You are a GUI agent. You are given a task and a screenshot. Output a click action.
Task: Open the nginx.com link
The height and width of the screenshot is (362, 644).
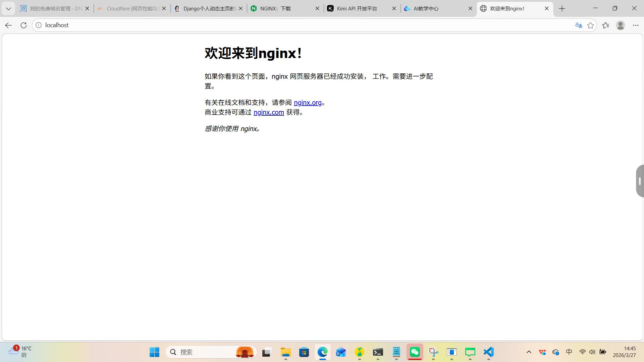[269, 112]
